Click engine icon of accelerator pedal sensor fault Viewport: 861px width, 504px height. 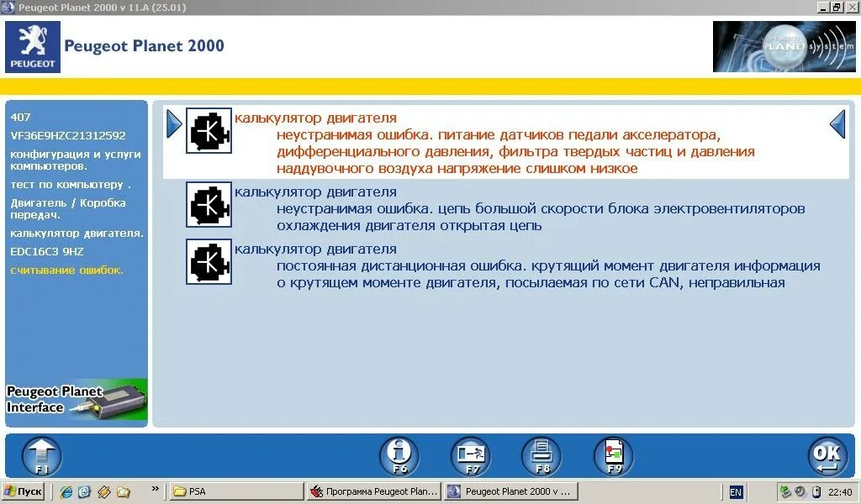(209, 130)
